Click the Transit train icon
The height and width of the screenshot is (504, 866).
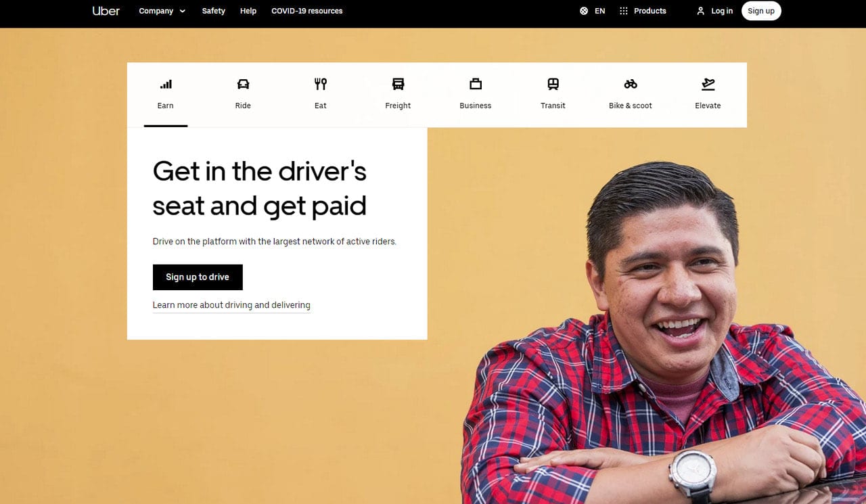tap(553, 84)
